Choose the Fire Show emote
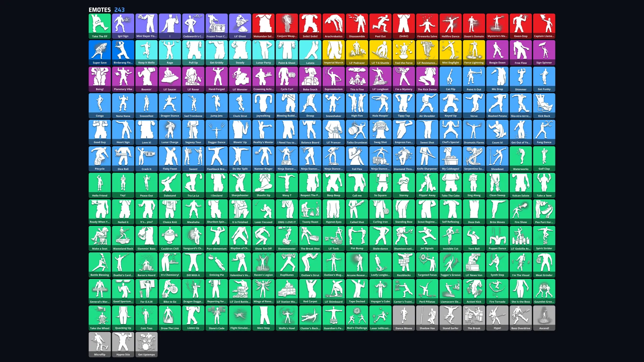 click(x=521, y=212)
